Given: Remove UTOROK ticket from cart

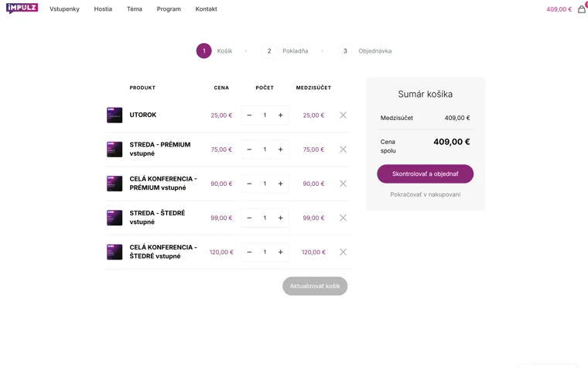Looking at the screenshot, I should tap(343, 115).
